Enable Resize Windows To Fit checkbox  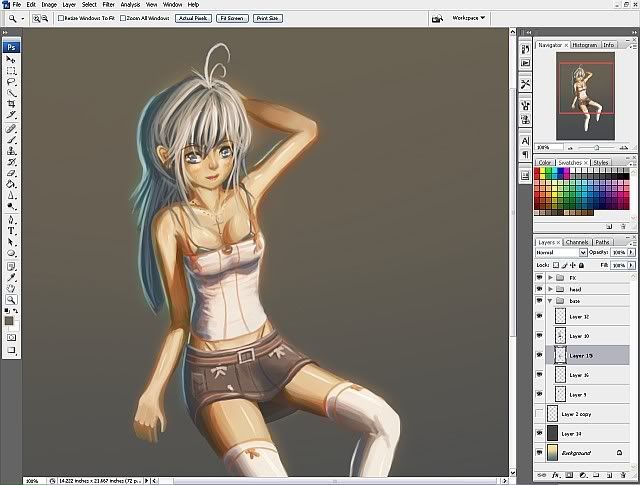62,18
